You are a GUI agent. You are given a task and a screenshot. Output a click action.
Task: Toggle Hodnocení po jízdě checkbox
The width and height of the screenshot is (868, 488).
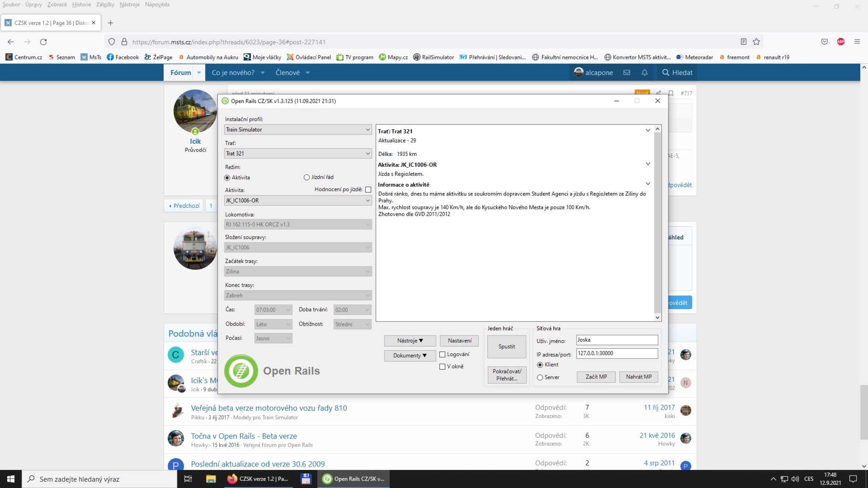368,190
